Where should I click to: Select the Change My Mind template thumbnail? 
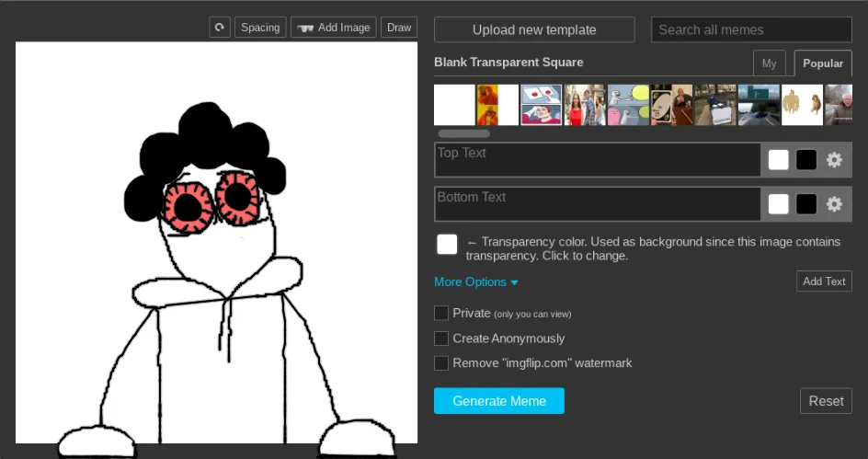[x=715, y=105]
